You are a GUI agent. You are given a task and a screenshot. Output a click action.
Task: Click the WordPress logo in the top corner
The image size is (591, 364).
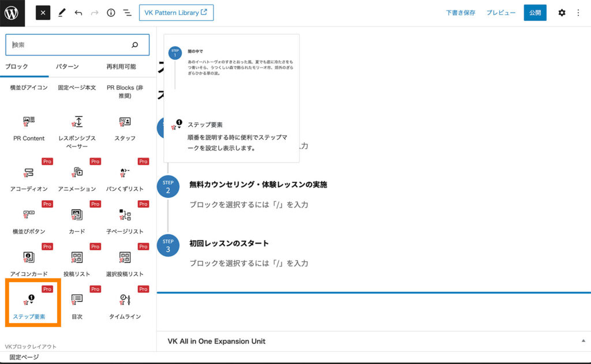[x=12, y=12]
